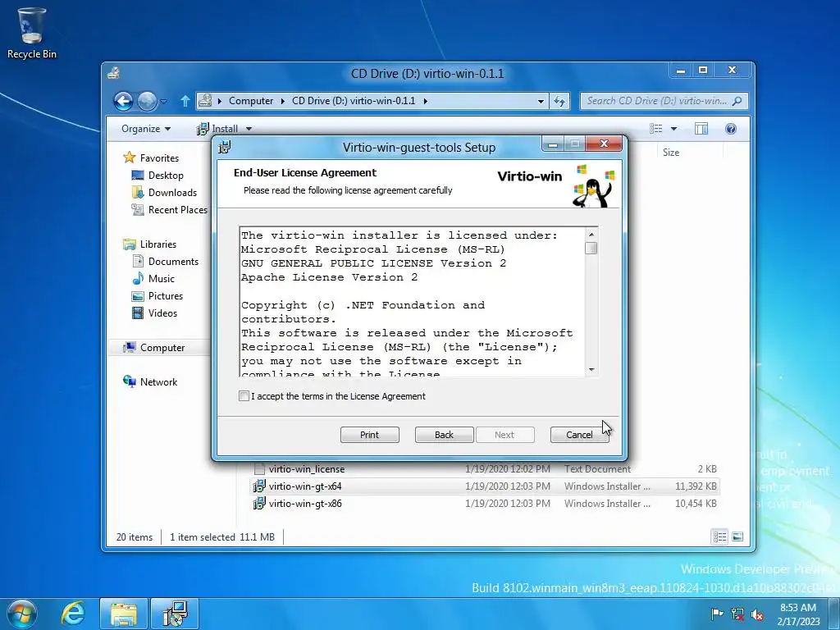Open Explorer's help question mark icon
The width and height of the screenshot is (840, 630).
pos(731,129)
